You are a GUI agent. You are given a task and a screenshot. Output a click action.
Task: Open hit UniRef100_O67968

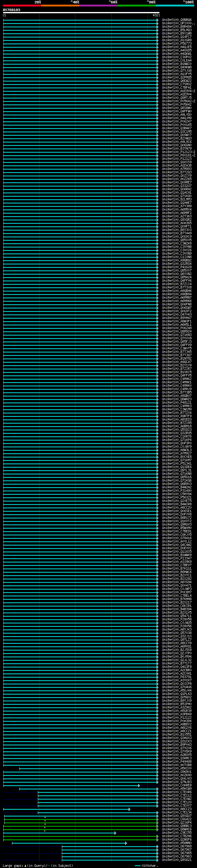(x=177, y=846)
